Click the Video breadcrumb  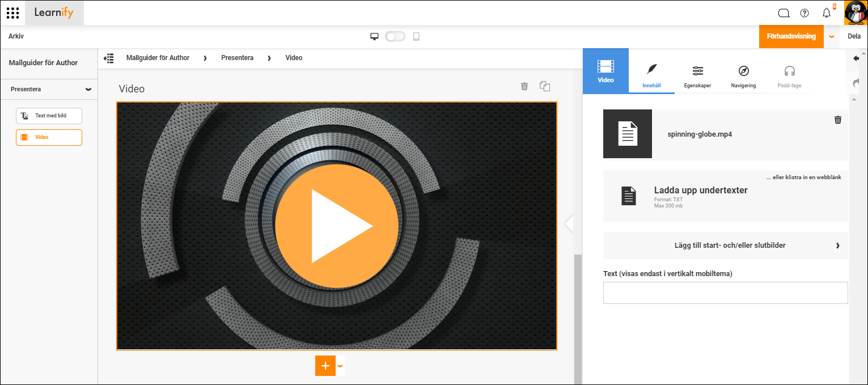tap(294, 58)
